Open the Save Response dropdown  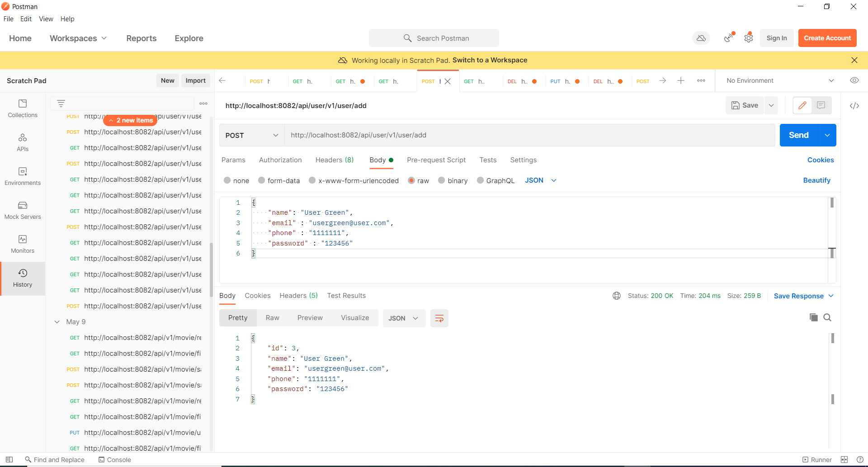click(804, 296)
